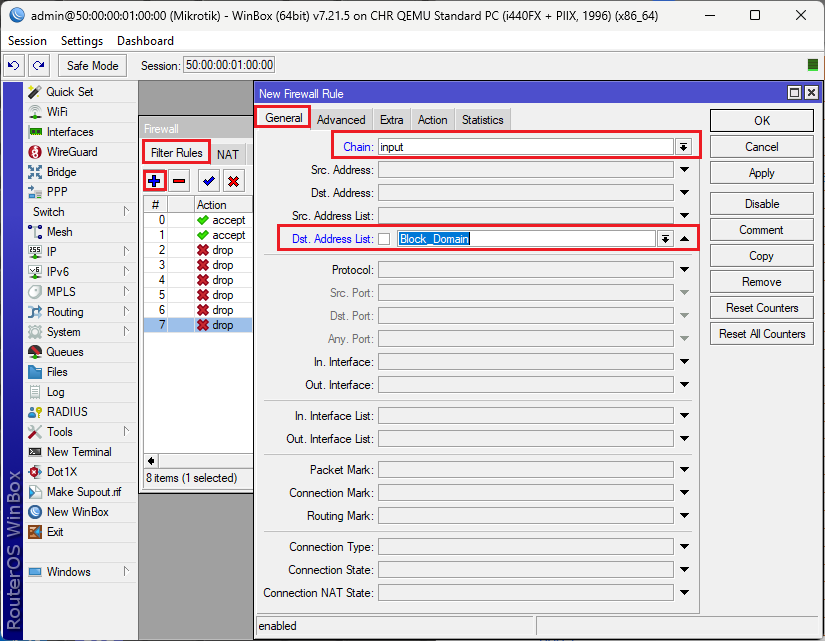Screen dimensions: 825x641
Task: Open the Queues section
Action: point(65,352)
